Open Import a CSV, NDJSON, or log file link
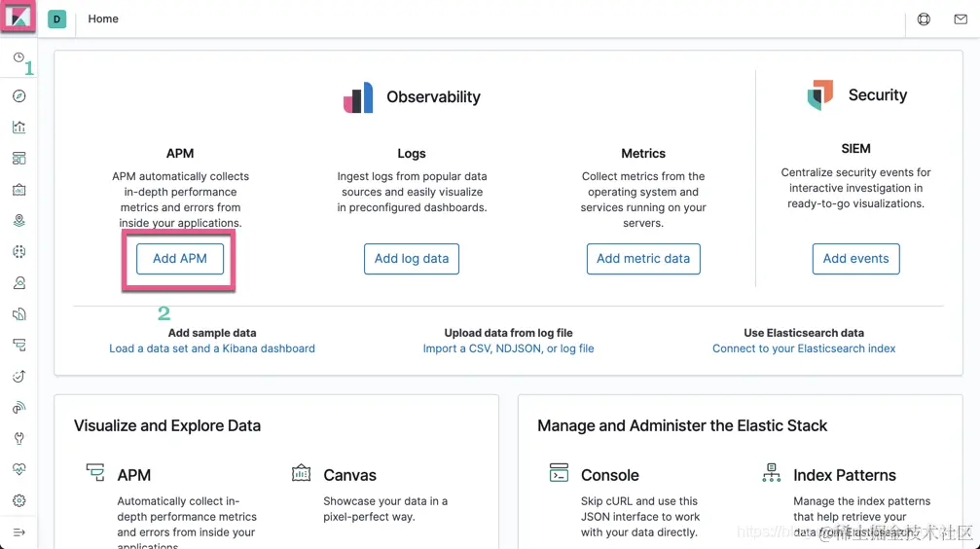The height and width of the screenshot is (549, 980). pyautogui.click(x=508, y=348)
